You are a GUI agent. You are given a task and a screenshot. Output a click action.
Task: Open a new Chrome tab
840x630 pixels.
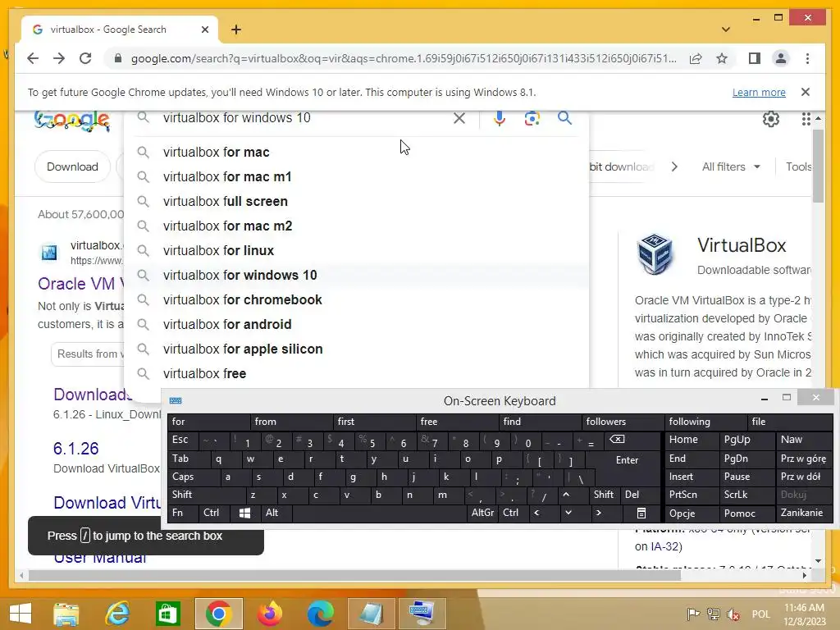(236, 30)
